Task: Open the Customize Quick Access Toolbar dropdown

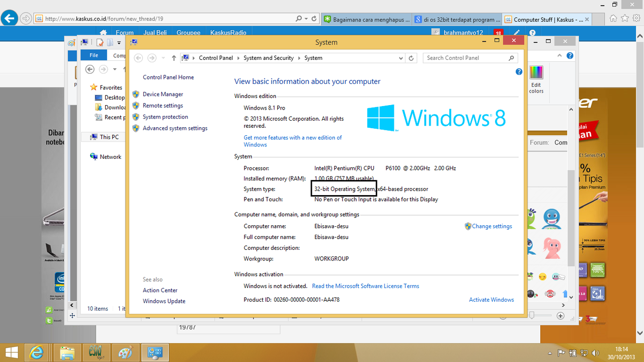Action: click(119, 43)
